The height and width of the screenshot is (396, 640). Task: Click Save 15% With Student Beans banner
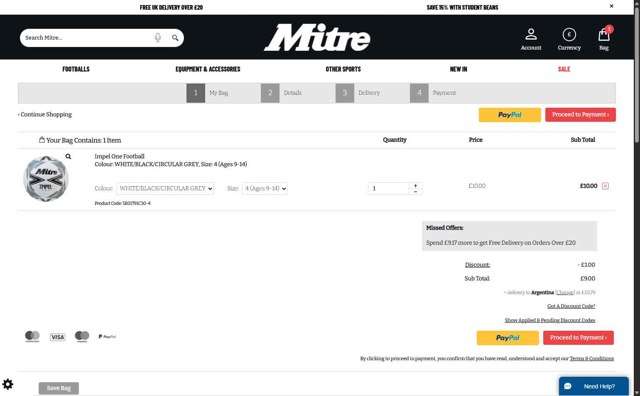[x=462, y=7]
